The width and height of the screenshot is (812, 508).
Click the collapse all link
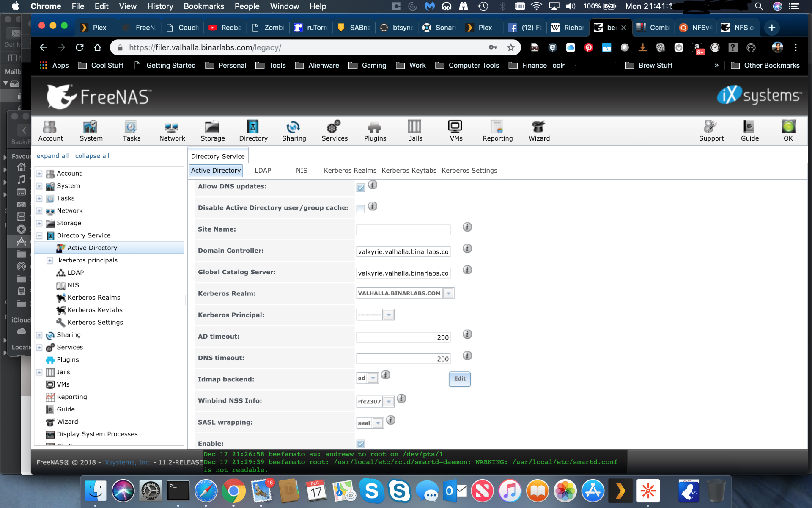(x=92, y=156)
